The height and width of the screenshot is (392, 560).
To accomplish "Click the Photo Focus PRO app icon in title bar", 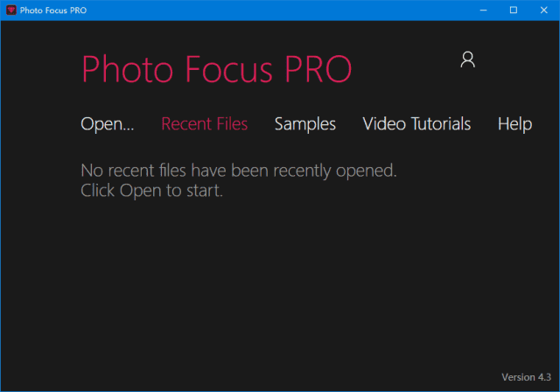I will 12,10.
